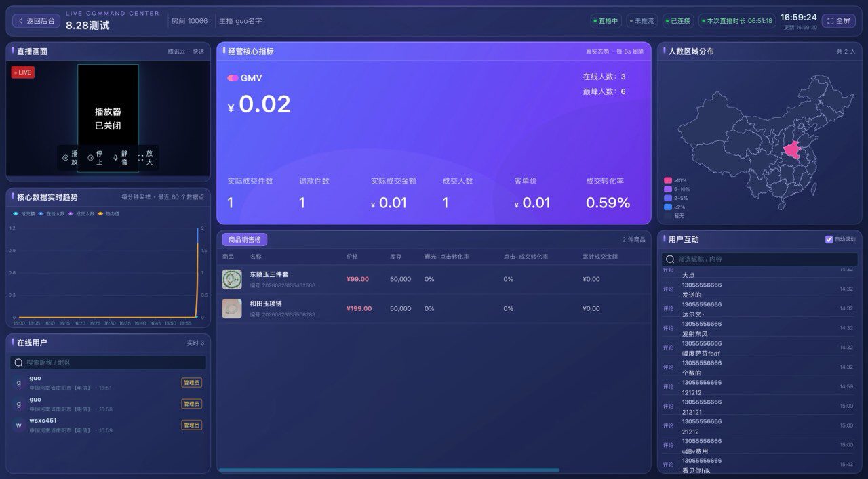Click the search magnifier icon in 用户互动
868x479 pixels.
[670, 259]
